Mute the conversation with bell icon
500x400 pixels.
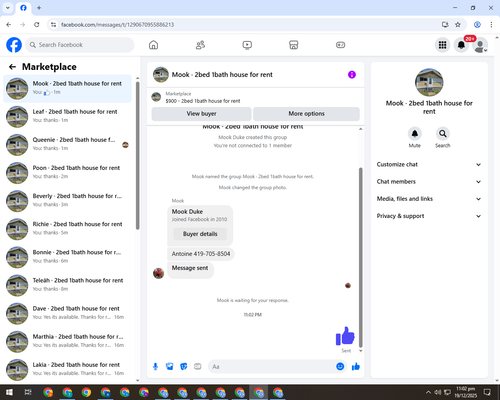(x=415, y=134)
